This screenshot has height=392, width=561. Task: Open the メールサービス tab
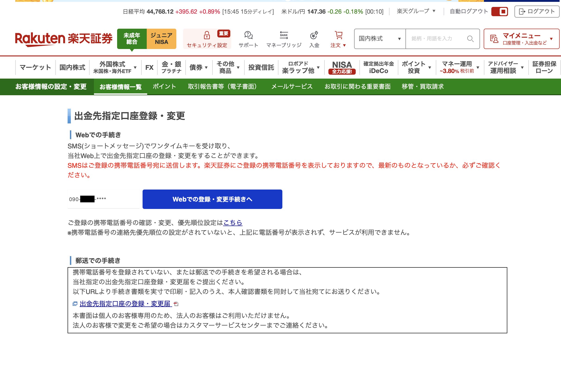click(x=292, y=86)
